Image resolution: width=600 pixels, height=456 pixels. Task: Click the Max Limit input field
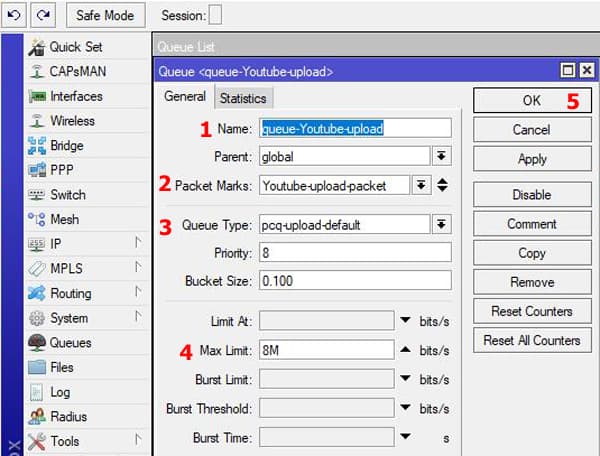pos(327,350)
